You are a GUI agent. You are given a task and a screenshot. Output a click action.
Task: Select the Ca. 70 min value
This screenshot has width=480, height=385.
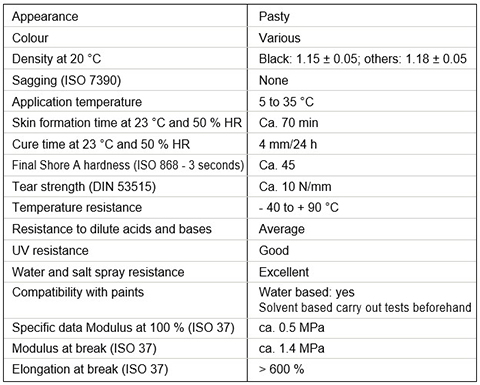point(288,123)
